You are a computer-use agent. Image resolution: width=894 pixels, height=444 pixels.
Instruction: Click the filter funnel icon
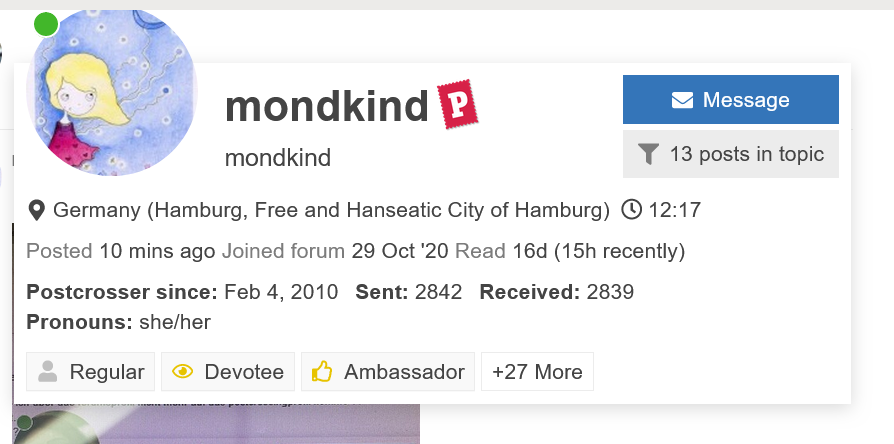point(649,154)
